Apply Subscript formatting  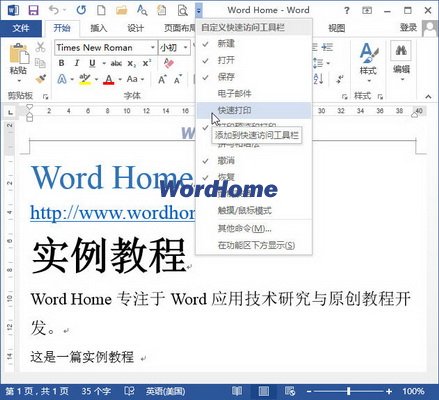132,63
